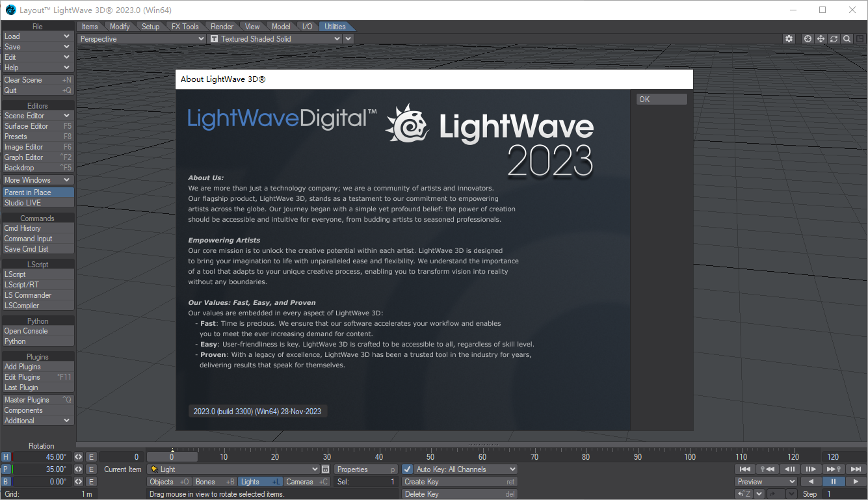
Task: Go to next keyframe button
Action: pos(833,469)
